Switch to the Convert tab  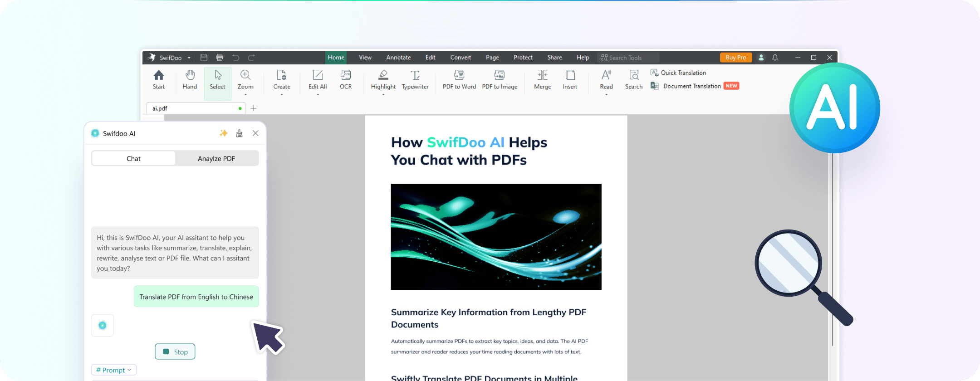tap(461, 58)
